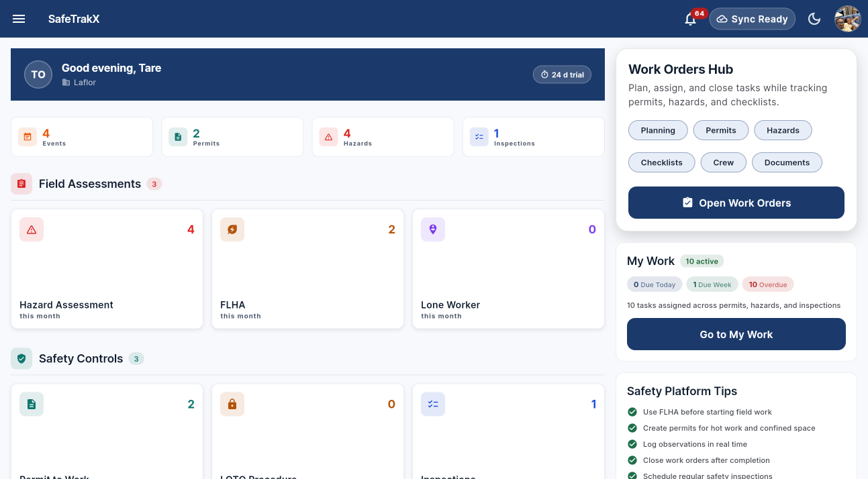Open notifications bell with 64 badge
This screenshot has width=868, height=479.
(x=690, y=19)
